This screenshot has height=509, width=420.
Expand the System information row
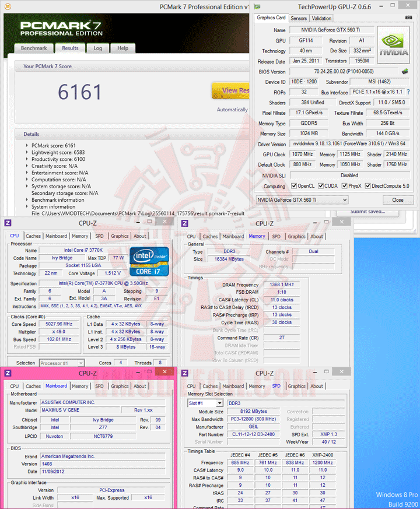coord(27,207)
